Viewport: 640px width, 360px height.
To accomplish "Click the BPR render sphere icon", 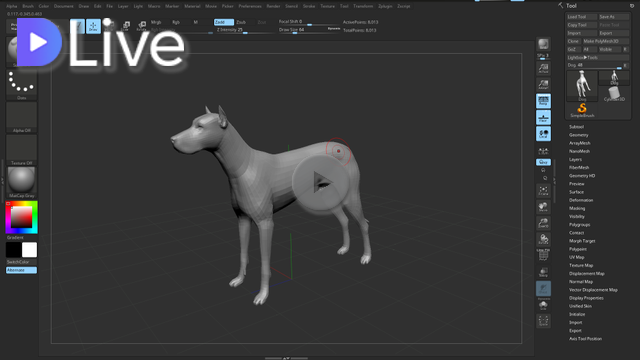I will click(543, 44).
